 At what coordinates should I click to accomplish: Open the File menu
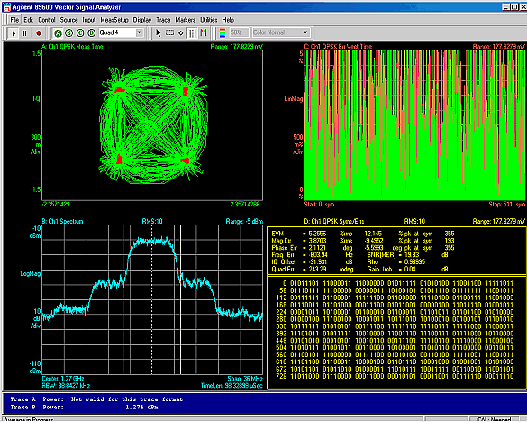click(x=14, y=20)
